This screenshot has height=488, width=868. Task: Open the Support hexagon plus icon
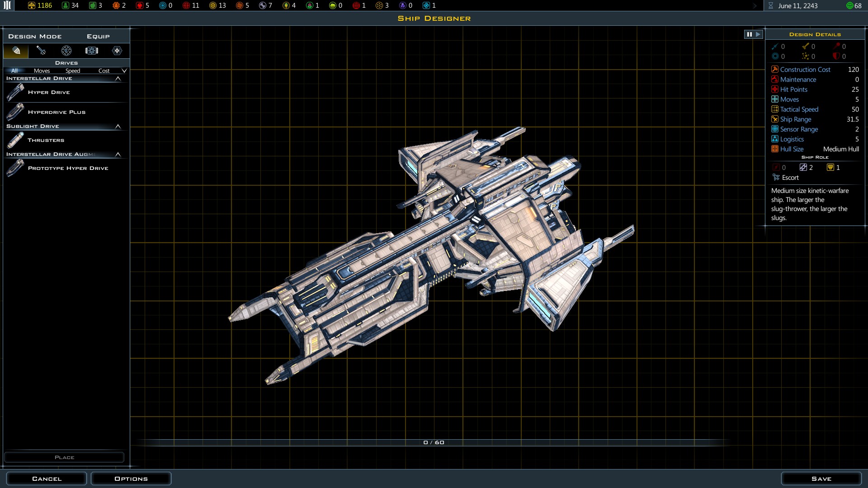point(117,51)
